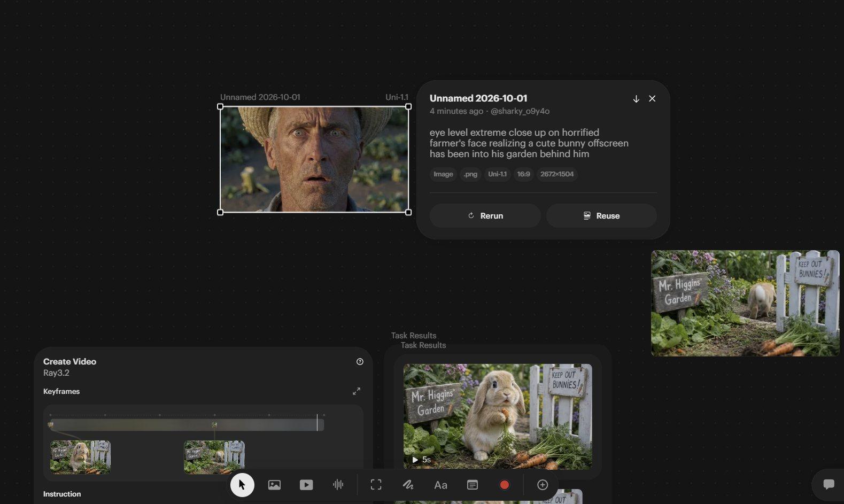The width and height of the screenshot is (844, 504).
Task: Pick the freehand draw tool
Action: [408, 485]
